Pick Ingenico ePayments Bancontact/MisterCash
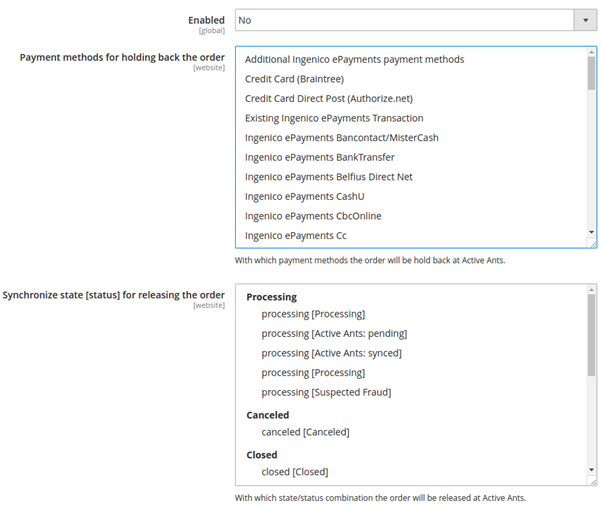The height and width of the screenshot is (509, 602). point(341,138)
